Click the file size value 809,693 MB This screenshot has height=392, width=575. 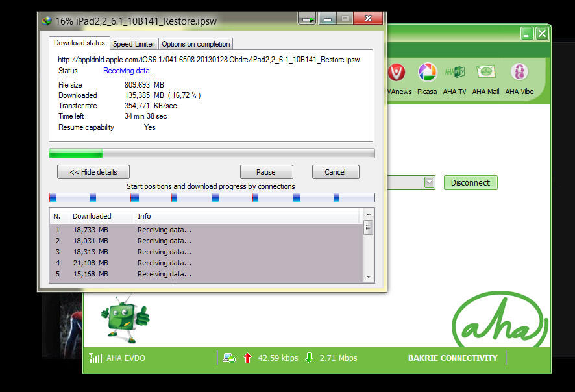pos(144,85)
